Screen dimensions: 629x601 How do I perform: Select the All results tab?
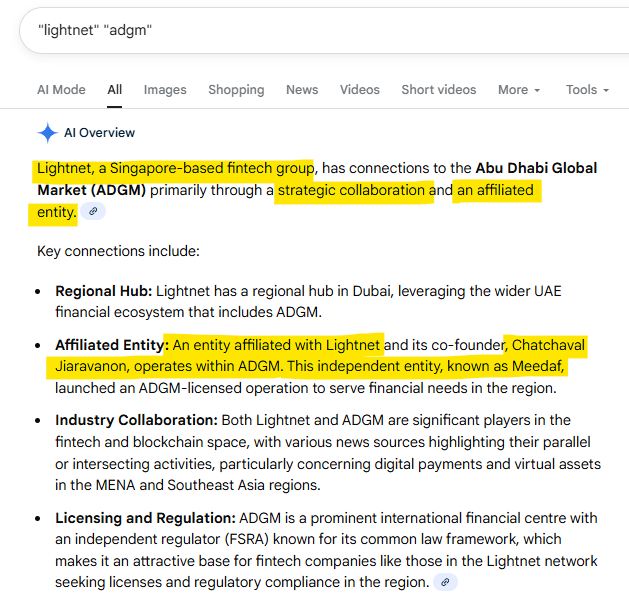click(114, 89)
